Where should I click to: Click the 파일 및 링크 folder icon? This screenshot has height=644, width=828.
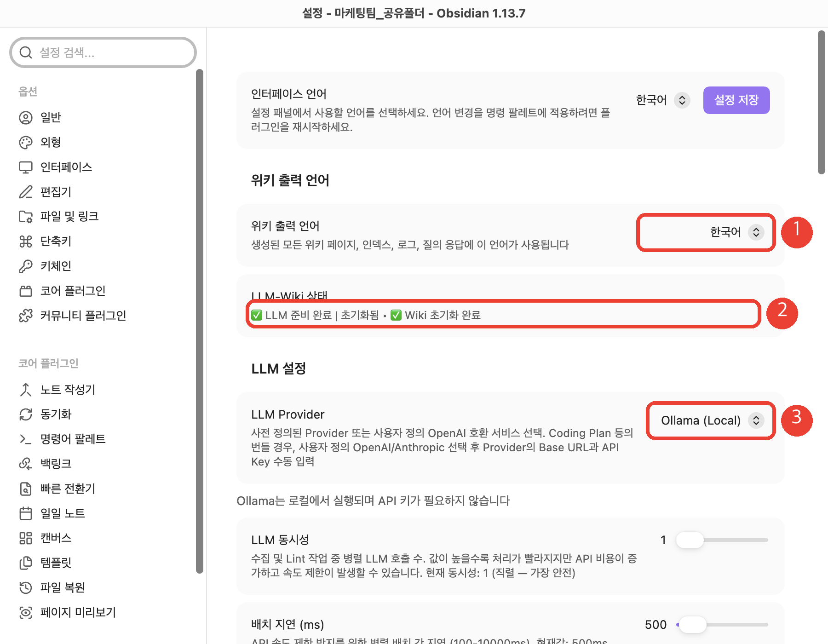tap(26, 217)
